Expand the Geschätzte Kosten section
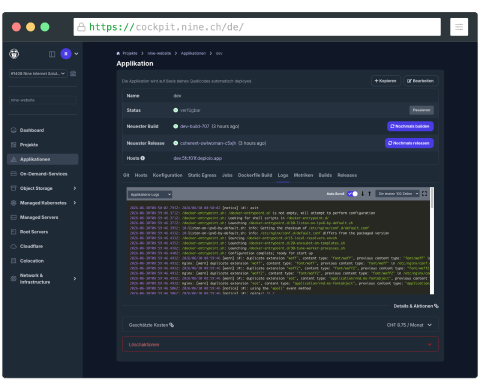 pyautogui.click(x=280, y=325)
